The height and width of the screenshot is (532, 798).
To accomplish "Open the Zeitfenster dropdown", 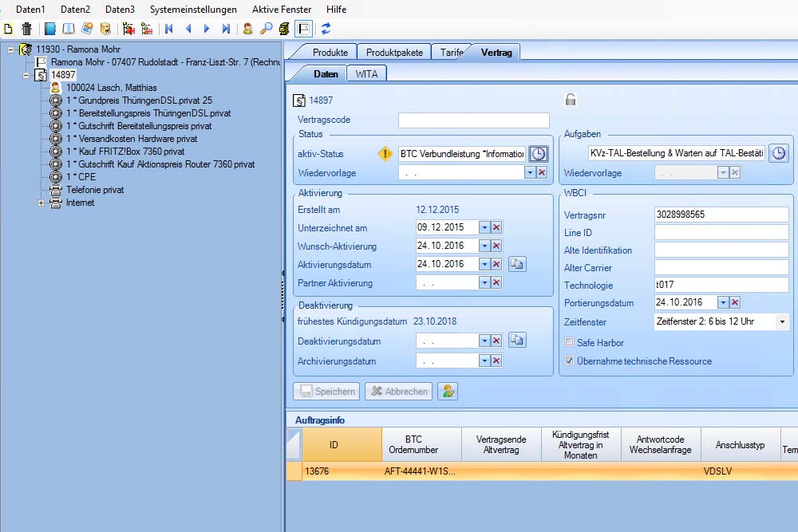I will click(x=780, y=322).
